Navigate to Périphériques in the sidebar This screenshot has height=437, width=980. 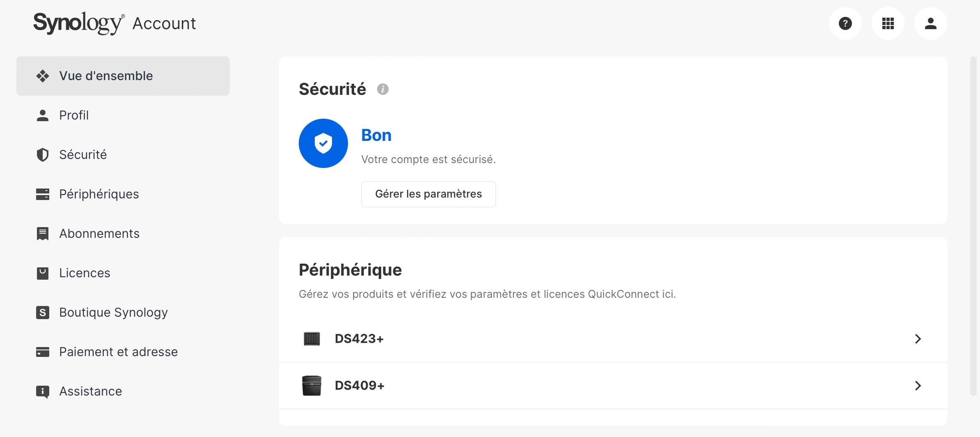(x=99, y=194)
